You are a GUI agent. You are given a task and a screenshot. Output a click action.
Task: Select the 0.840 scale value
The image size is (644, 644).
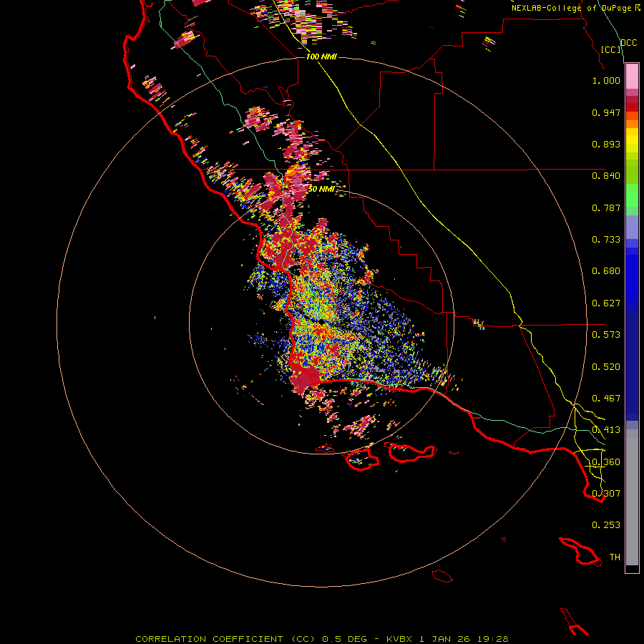click(606, 176)
